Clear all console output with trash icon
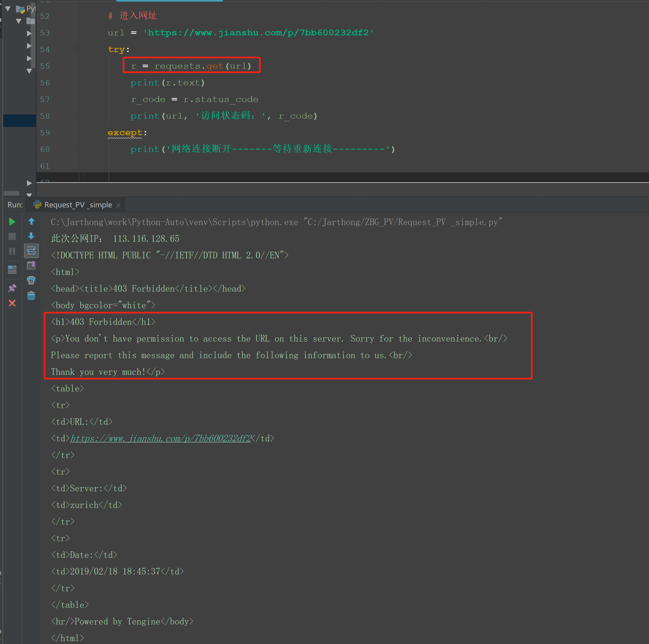This screenshot has height=644, width=649. coord(31,296)
